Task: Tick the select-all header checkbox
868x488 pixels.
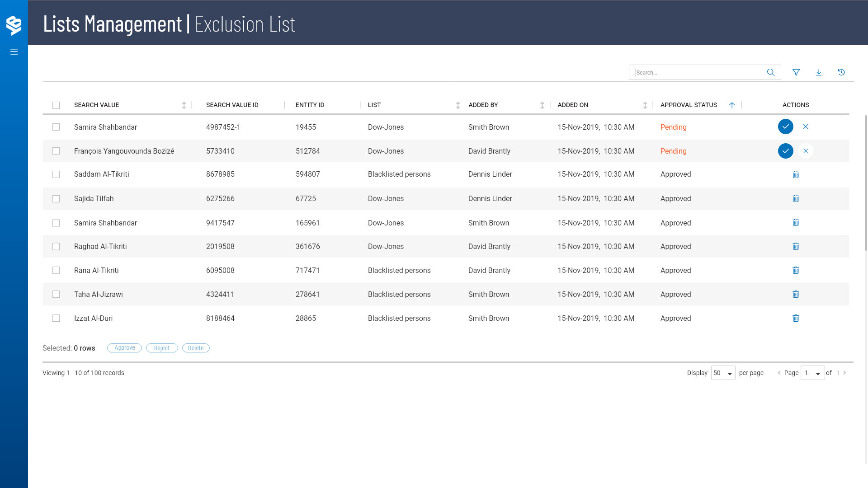Action: pyautogui.click(x=56, y=105)
